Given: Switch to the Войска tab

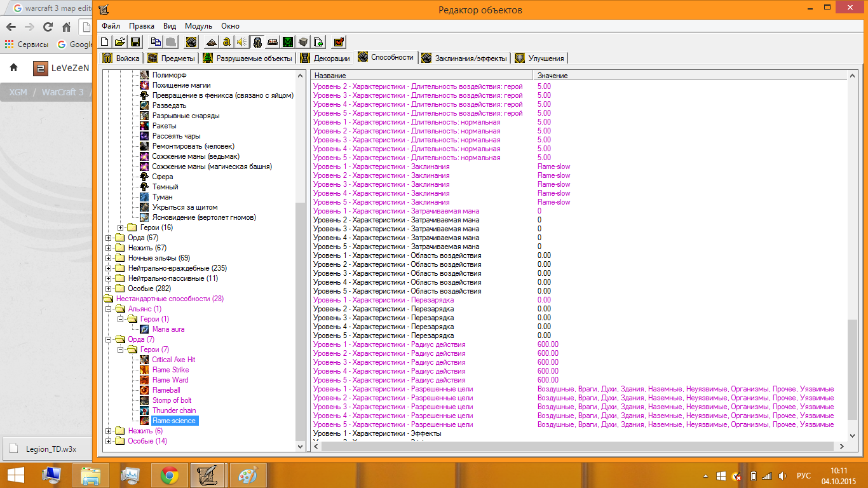Looking at the screenshot, I should (121, 58).
